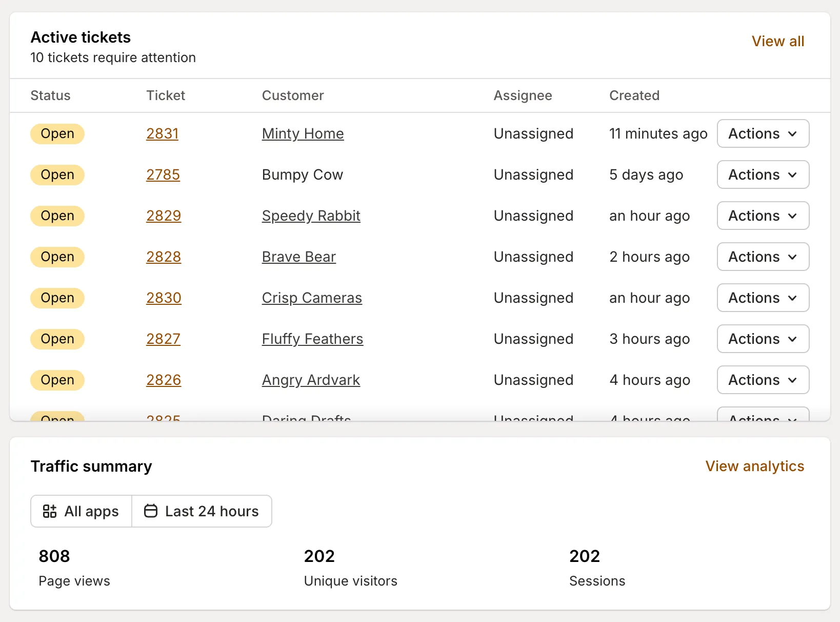The width and height of the screenshot is (840, 622).
Task: Click the chevron in Crisp Cameras' Actions button
Action: 792,298
